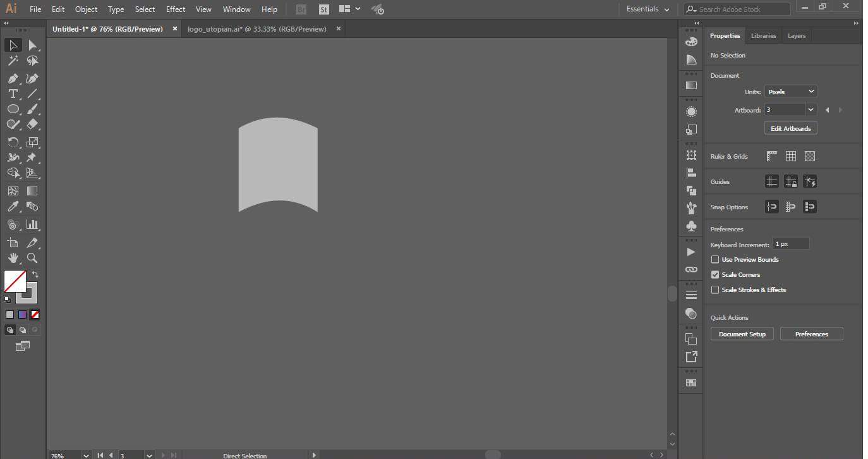
Task: Open the artboard navigation dropdown in status bar
Action: [149, 455]
